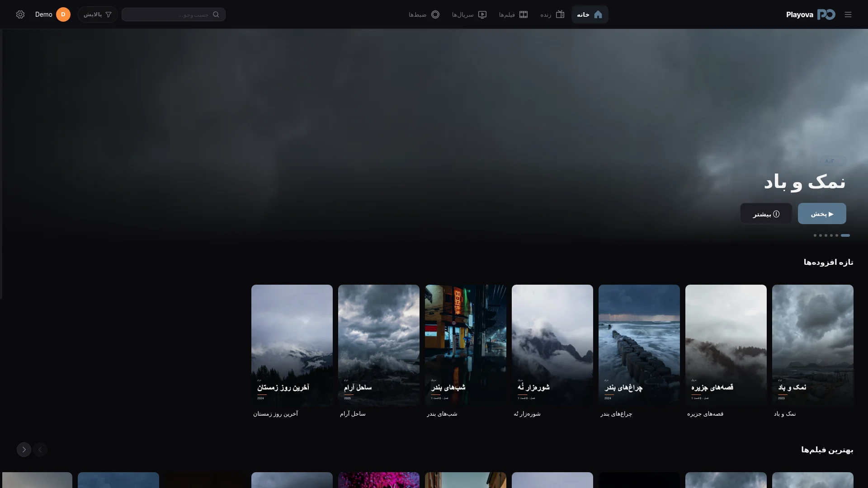The width and height of the screenshot is (868, 488).
Task: Click the search magnifier icon
Action: tap(216, 14)
